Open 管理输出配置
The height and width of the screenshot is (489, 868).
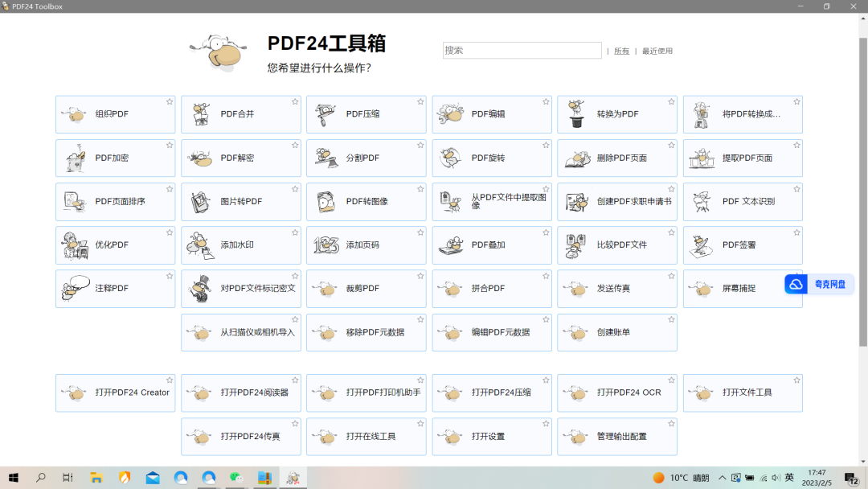pyautogui.click(x=617, y=437)
